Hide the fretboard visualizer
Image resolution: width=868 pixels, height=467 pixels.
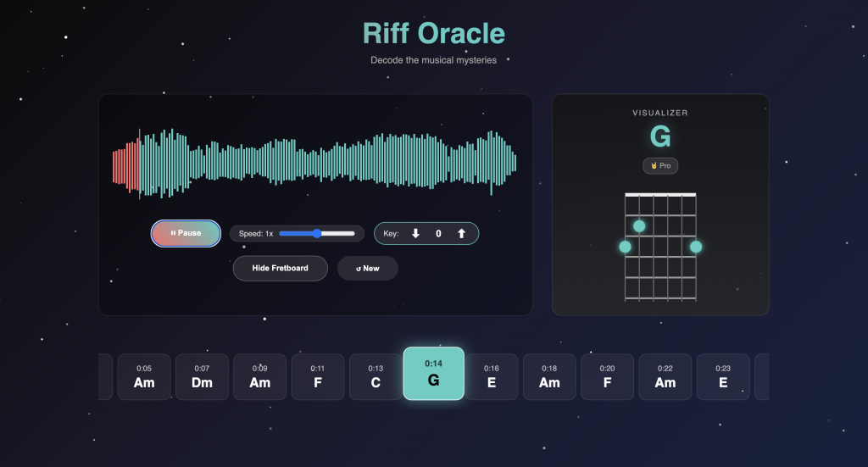pos(280,268)
